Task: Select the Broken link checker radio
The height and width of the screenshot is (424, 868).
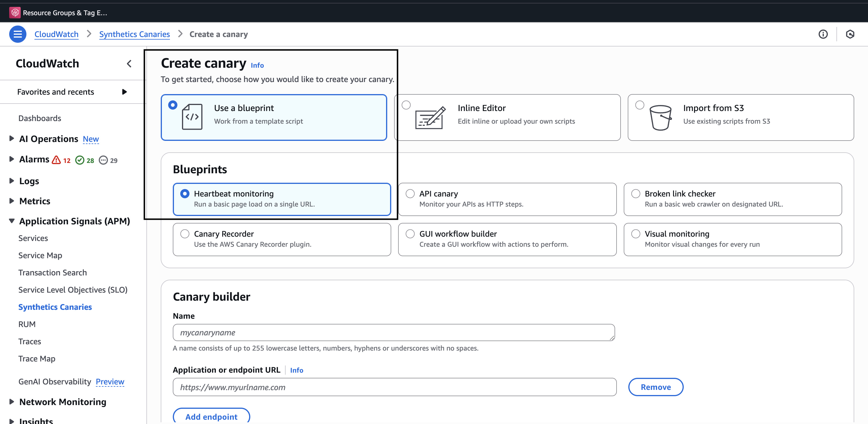Action: (635, 194)
